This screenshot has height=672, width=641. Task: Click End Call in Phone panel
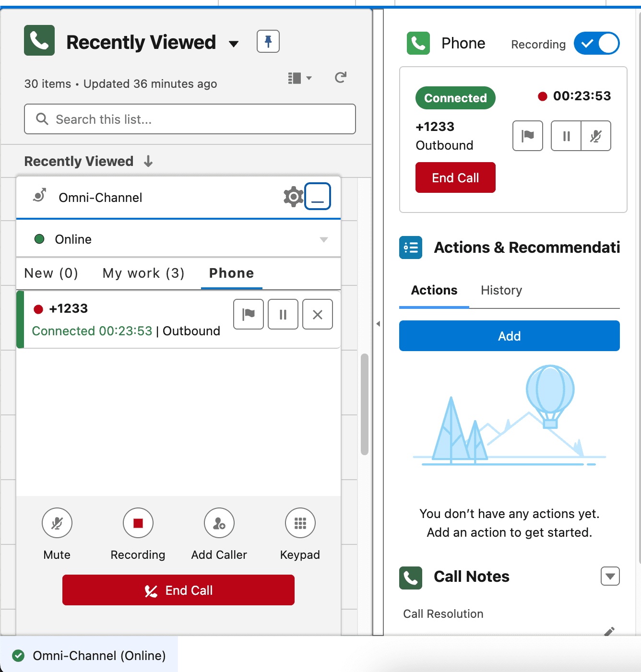coord(455,177)
